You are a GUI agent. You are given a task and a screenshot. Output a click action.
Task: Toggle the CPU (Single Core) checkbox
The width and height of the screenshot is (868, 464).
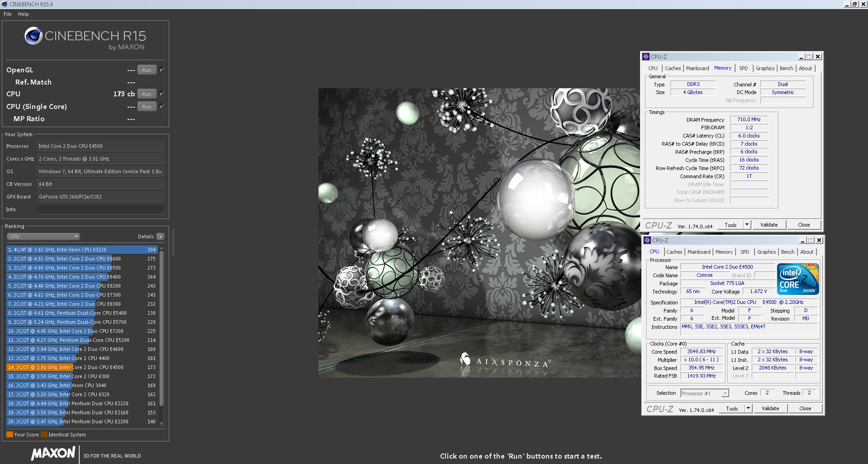(162, 106)
